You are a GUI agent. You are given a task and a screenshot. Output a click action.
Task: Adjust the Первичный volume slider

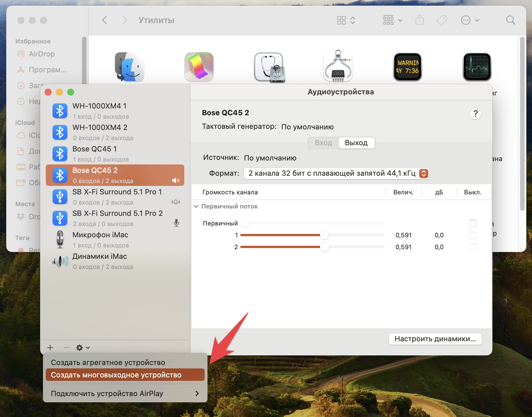tap(312, 223)
